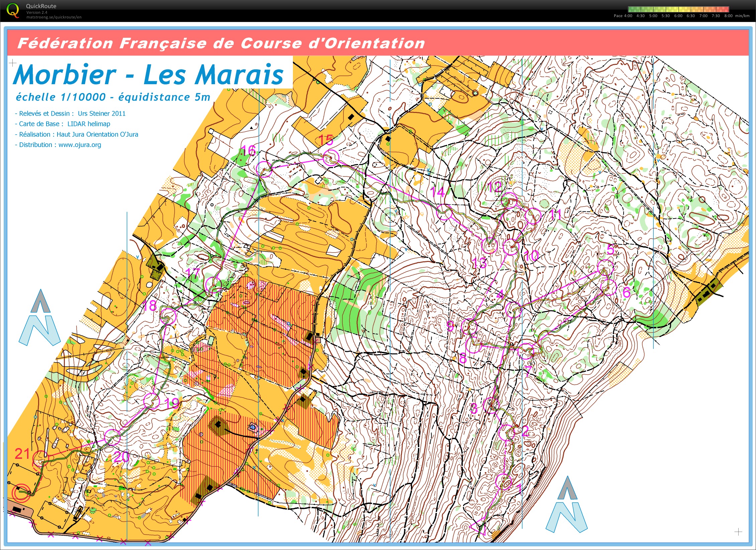Screen dimensions: 756x550
Task: Select control circle 6
Action: (x=609, y=287)
